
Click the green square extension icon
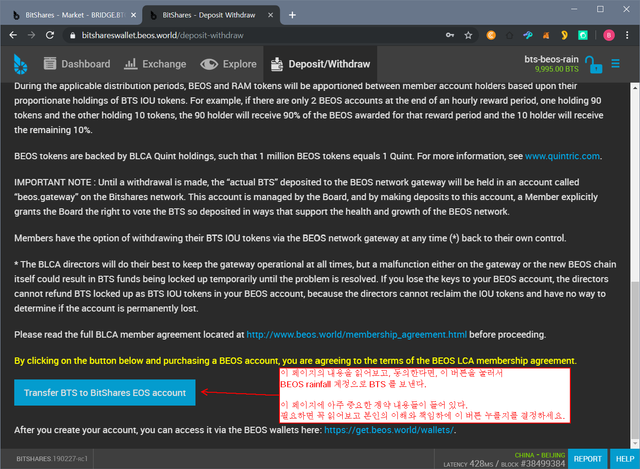click(x=583, y=36)
